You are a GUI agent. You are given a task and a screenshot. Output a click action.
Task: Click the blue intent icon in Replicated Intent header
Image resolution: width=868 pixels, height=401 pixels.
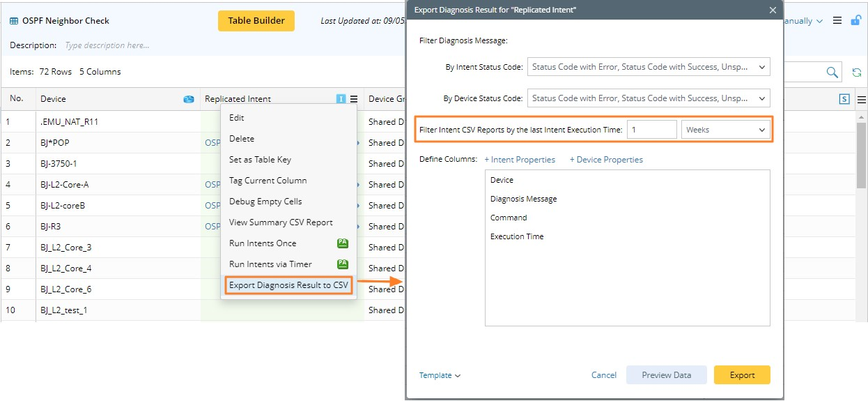(341, 99)
